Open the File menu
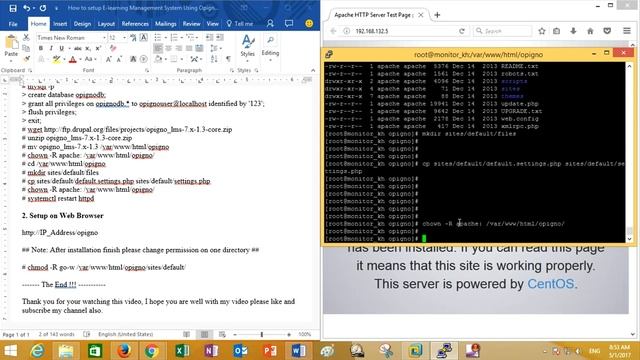The height and width of the screenshot is (360, 640). 13,24
